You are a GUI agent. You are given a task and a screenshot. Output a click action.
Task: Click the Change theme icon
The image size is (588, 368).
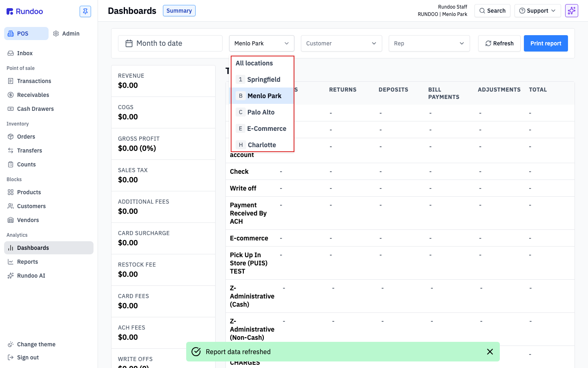tap(11, 344)
